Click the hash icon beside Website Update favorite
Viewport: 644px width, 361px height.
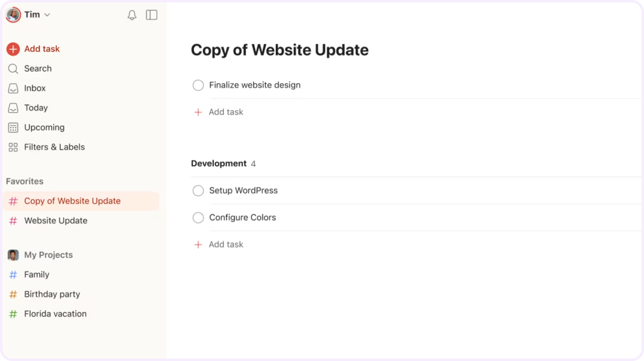pyautogui.click(x=13, y=221)
